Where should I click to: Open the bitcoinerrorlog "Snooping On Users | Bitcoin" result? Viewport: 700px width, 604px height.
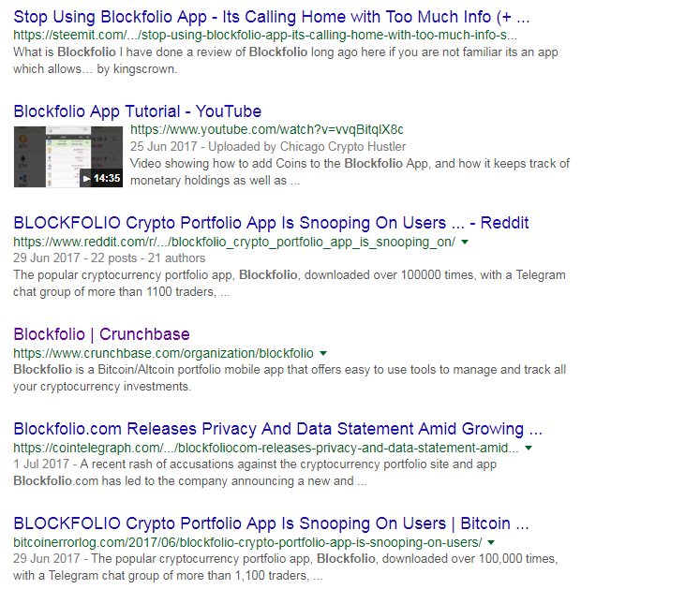271,523
